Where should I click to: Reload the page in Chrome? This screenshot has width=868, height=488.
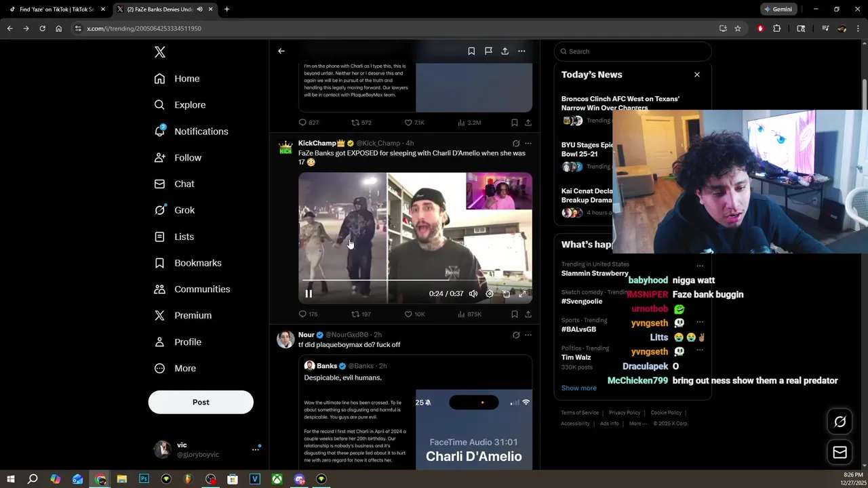click(42, 28)
